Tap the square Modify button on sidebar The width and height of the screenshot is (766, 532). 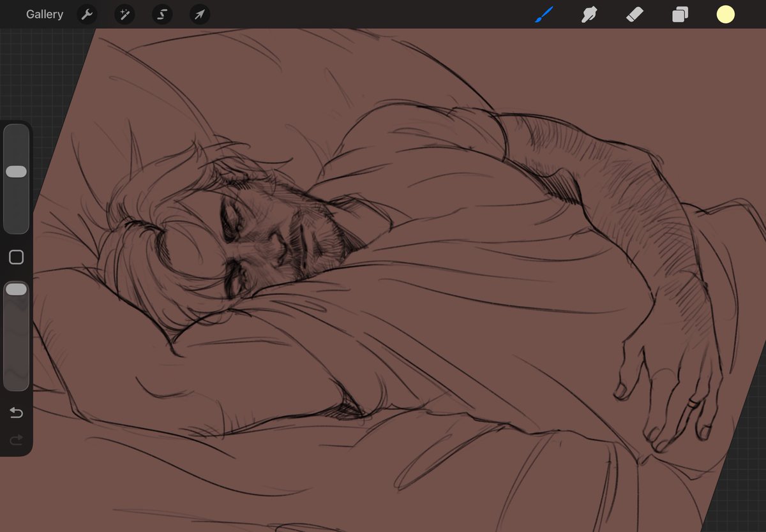pyautogui.click(x=16, y=257)
